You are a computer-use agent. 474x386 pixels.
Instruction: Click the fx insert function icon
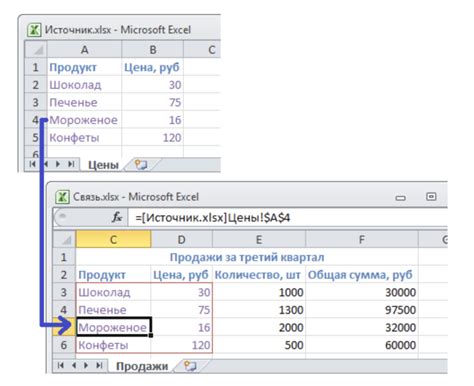pyautogui.click(x=117, y=218)
